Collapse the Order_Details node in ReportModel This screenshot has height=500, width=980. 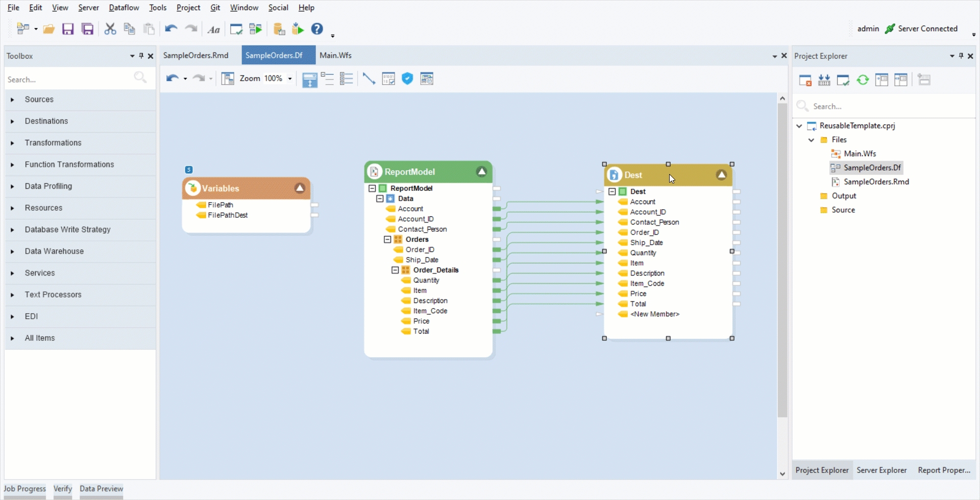395,270
